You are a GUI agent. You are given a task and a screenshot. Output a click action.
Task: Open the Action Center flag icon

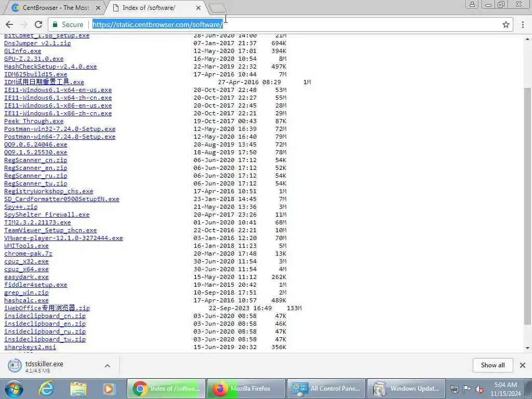[x=467, y=389]
